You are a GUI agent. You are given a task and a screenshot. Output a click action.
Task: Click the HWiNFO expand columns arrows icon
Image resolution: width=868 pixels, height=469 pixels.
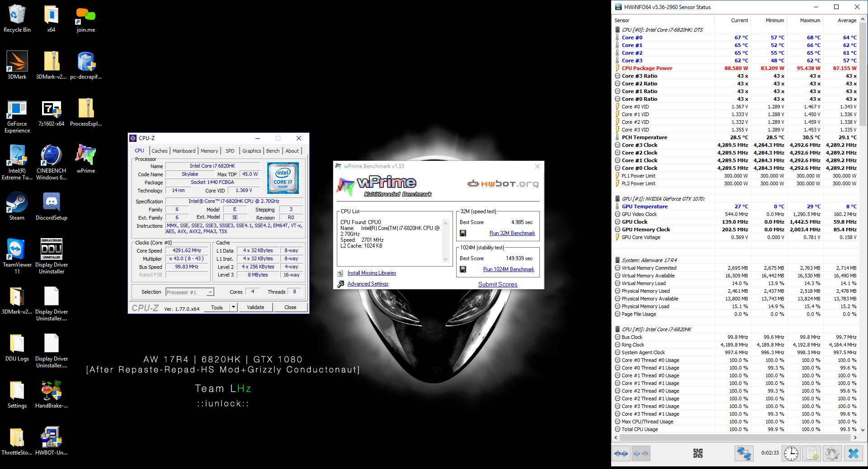[x=621, y=453]
